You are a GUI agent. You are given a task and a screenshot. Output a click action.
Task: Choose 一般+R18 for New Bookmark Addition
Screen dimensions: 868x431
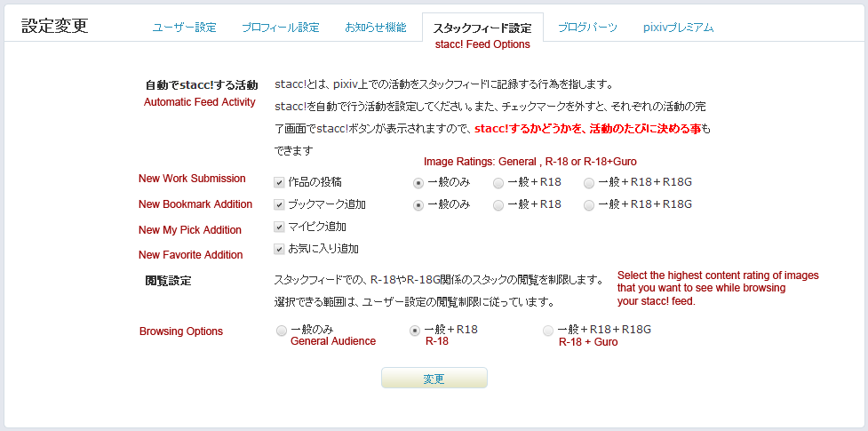(x=498, y=204)
